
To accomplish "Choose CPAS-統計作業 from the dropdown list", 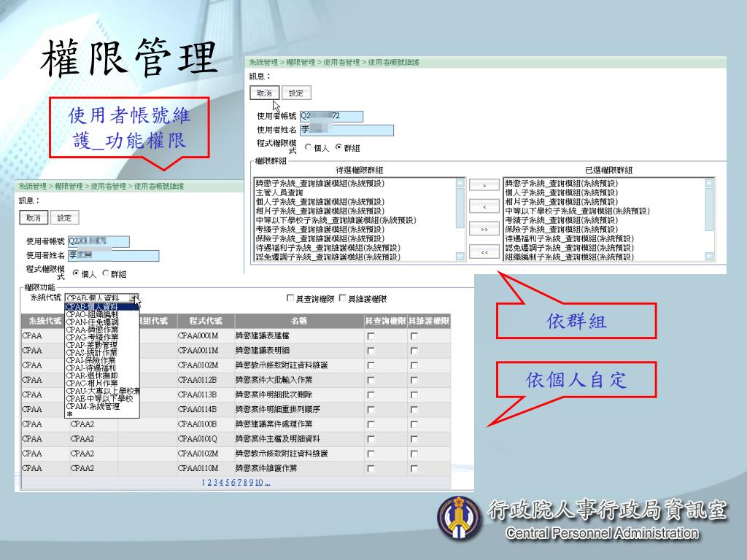I will point(102,352).
